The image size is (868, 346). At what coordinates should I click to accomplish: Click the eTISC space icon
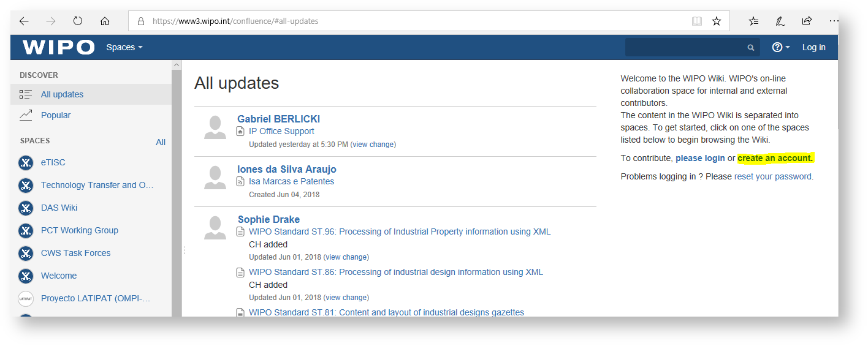[x=25, y=162]
